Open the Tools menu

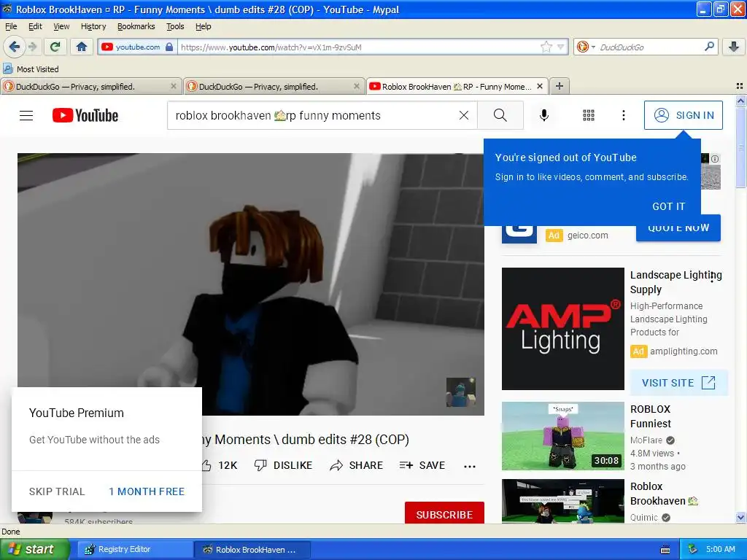point(175,26)
